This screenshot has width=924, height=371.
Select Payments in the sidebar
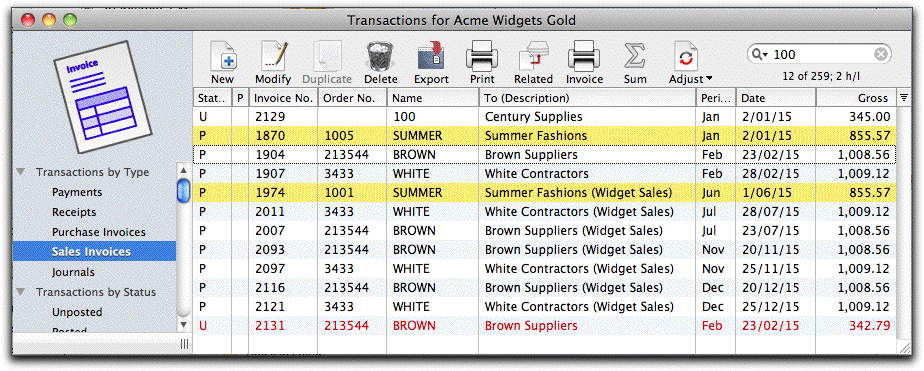(x=77, y=192)
